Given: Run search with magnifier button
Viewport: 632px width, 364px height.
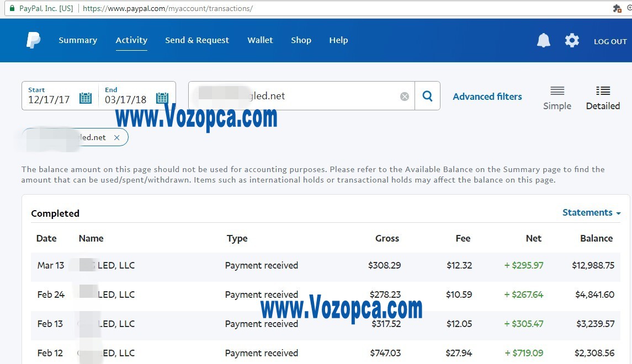Looking at the screenshot, I should pos(427,96).
